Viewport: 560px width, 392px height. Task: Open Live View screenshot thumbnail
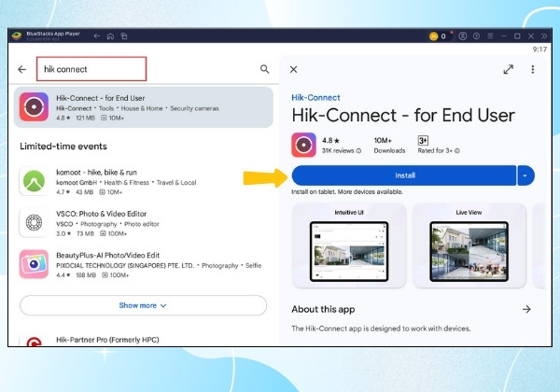tap(469, 246)
